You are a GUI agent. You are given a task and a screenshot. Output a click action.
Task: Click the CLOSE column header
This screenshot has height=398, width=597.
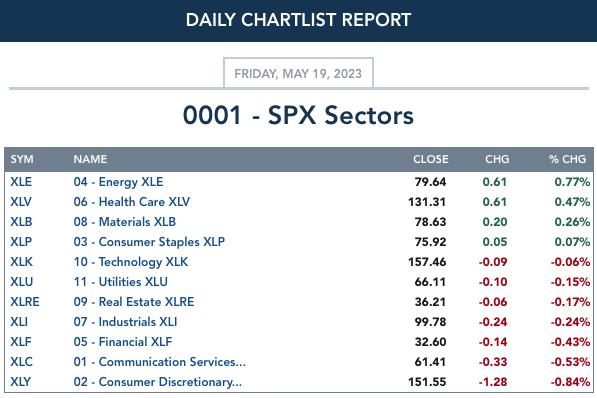431,159
